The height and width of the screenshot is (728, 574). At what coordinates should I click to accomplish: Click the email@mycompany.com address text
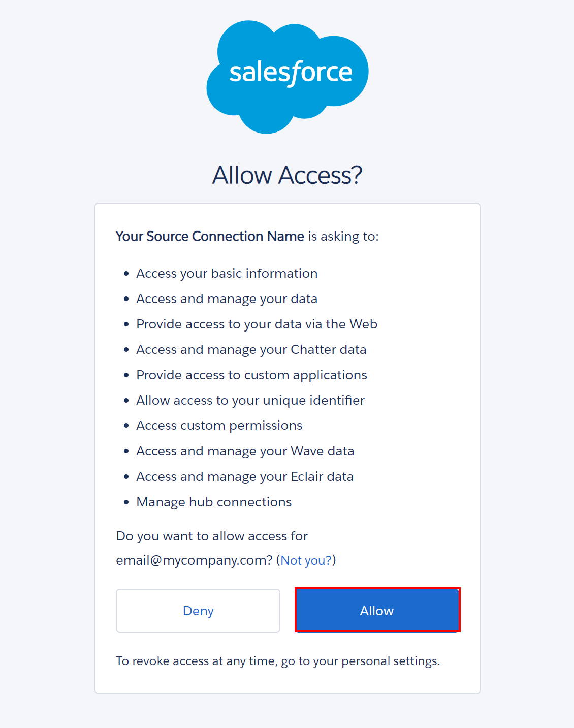coord(194,560)
